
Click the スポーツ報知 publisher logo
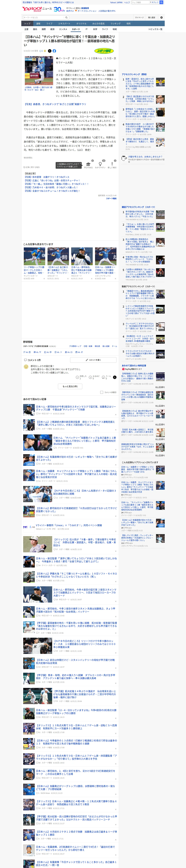(104, 51)
